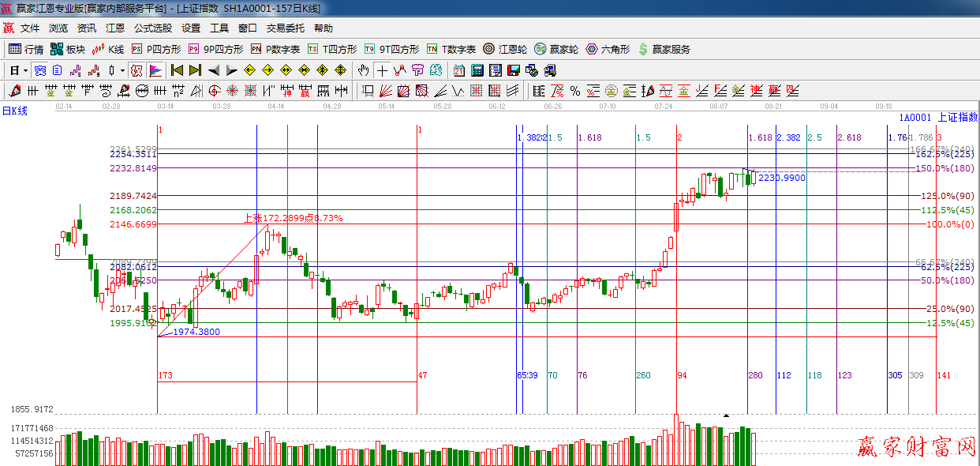Open the 日 period dropdown arrow
Screen dimensions: 980x466
click(25, 70)
